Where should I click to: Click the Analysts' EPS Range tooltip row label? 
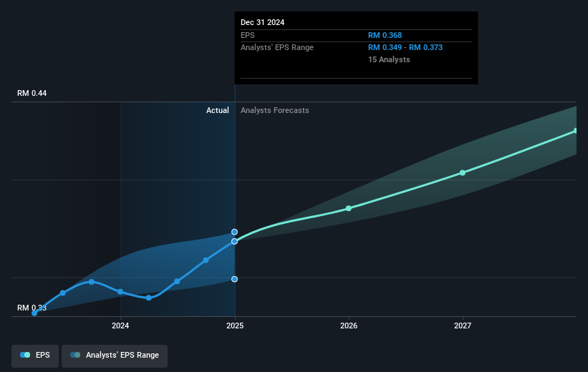[x=277, y=48]
